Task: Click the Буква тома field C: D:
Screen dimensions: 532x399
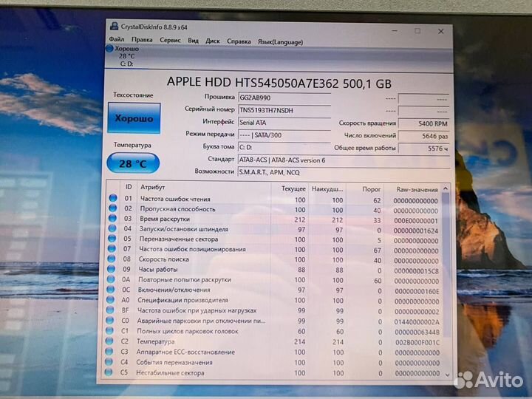Action: 284,147
